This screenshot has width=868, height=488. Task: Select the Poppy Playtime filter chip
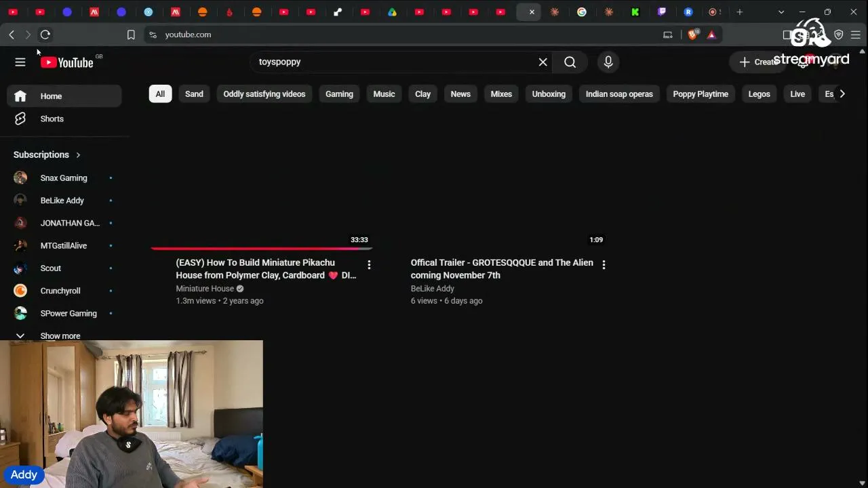pyautogui.click(x=701, y=94)
